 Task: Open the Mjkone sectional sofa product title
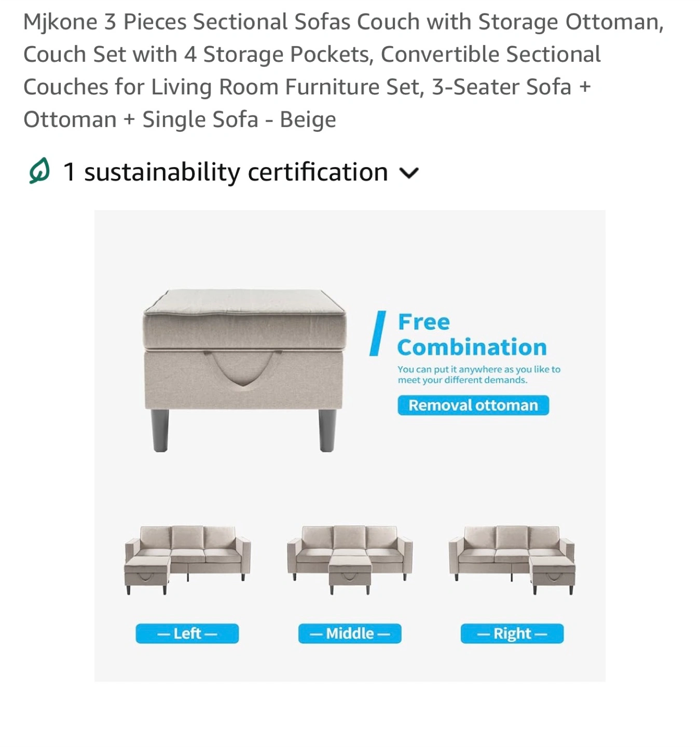(344, 71)
